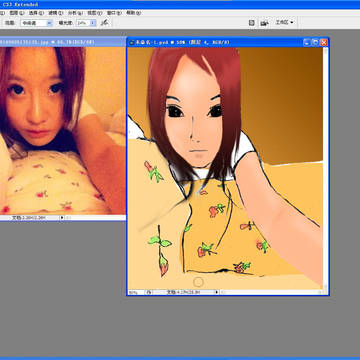Click the psd window scroll-up arrow
The width and height of the screenshot is (360, 360).
(x=325, y=50)
